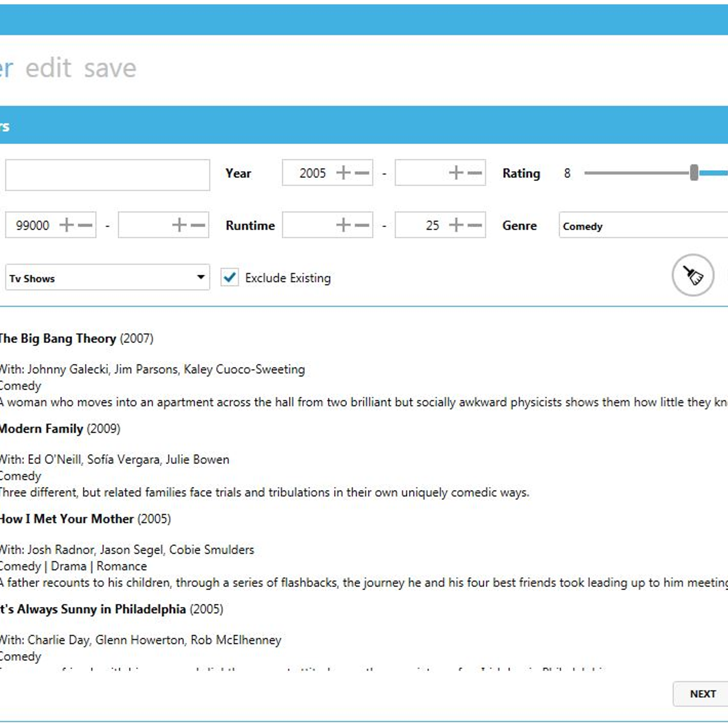Increase Runtime minimum with plus
728x728 pixels.
click(x=344, y=225)
